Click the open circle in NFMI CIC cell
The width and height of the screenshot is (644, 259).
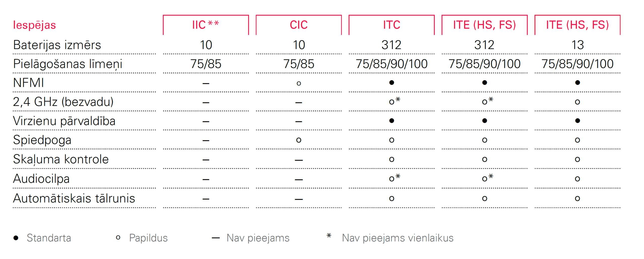(x=299, y=83)
